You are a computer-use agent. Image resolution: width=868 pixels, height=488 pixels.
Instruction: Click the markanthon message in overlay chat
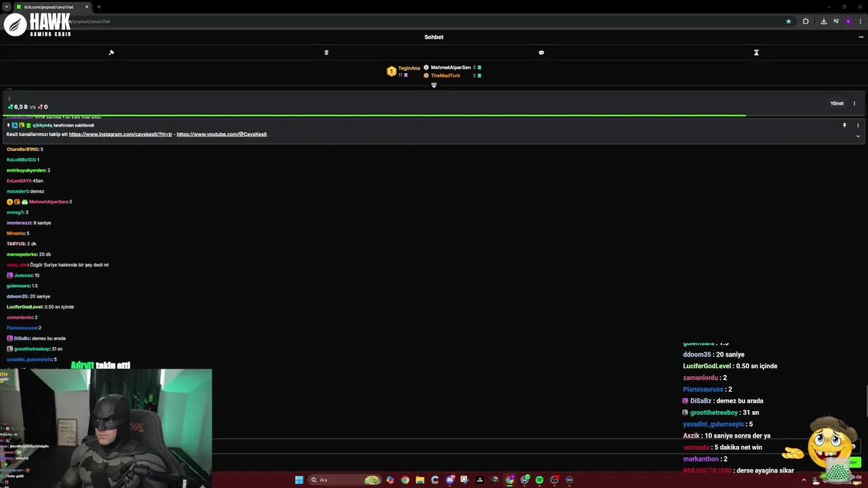click(705, 459)
